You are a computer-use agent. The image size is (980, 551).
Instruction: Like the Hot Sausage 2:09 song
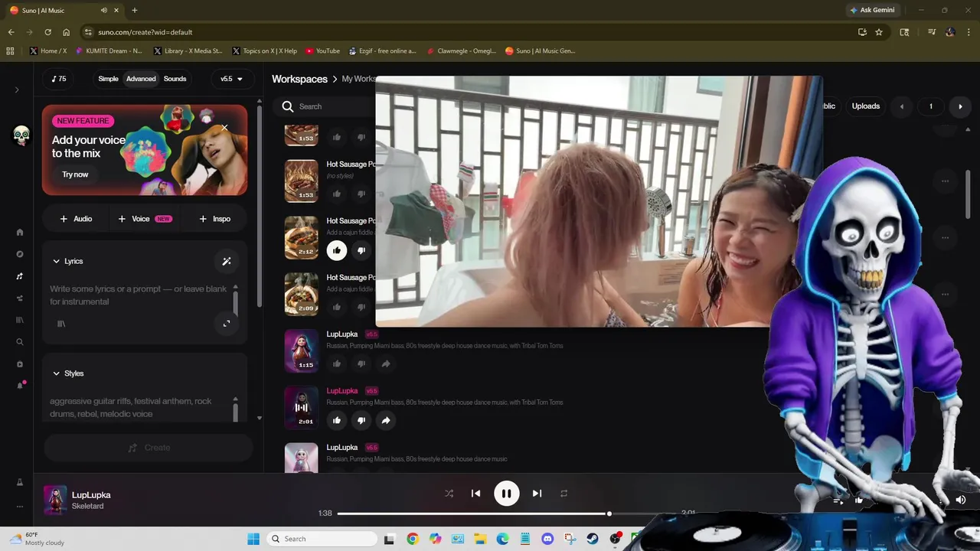click(x=336, y=307)
